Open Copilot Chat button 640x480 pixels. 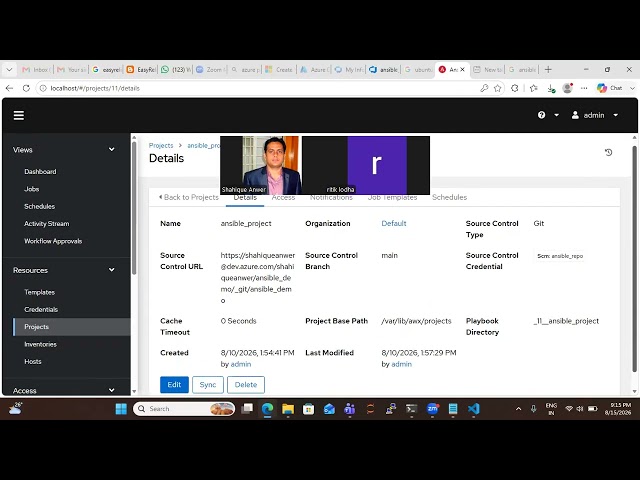610,88
